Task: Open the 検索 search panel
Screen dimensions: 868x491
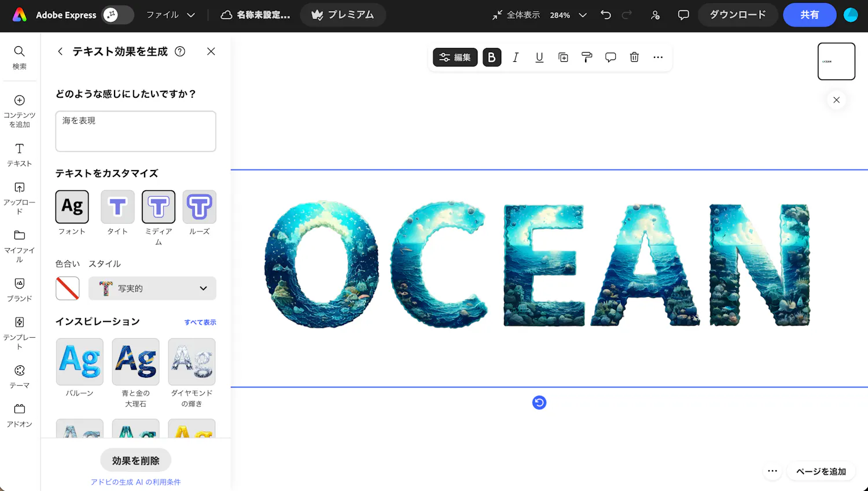Action: pos(19,57)
